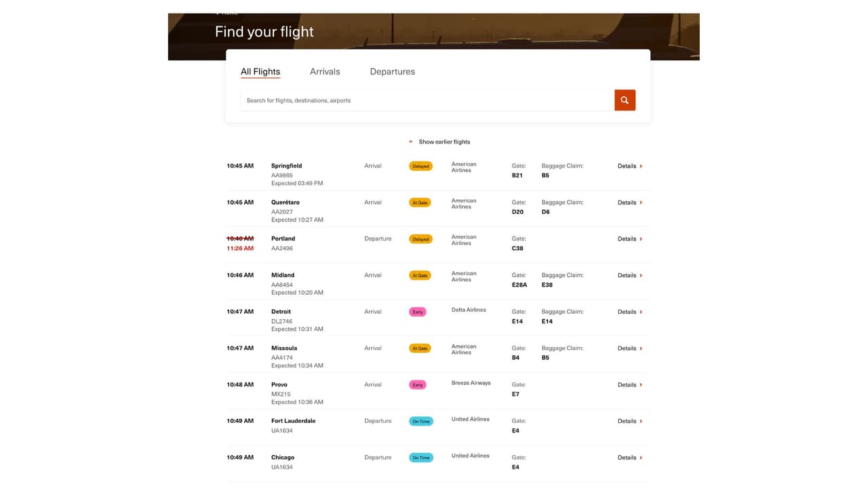Click the Details arrow beside the Missoula flight
The image size is (868, 488).
(640, 348)
